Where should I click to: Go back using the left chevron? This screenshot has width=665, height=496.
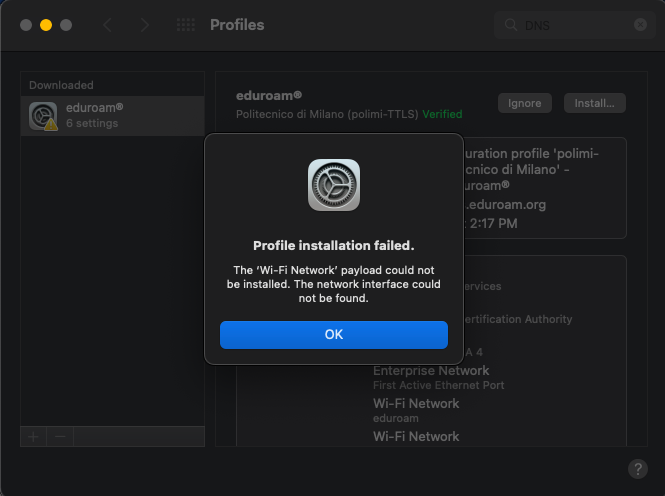point(107,25)
